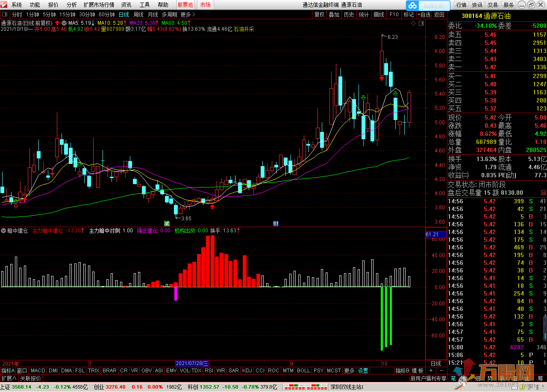Select the 笔 tick detail tab
The height and width of the screenshot is (392, 547).
click(x=453, y=378)
